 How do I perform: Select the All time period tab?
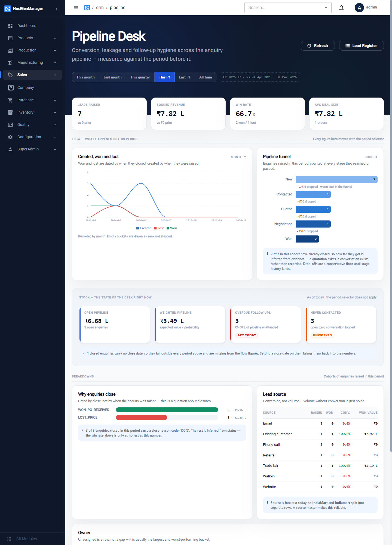[206, 77]
